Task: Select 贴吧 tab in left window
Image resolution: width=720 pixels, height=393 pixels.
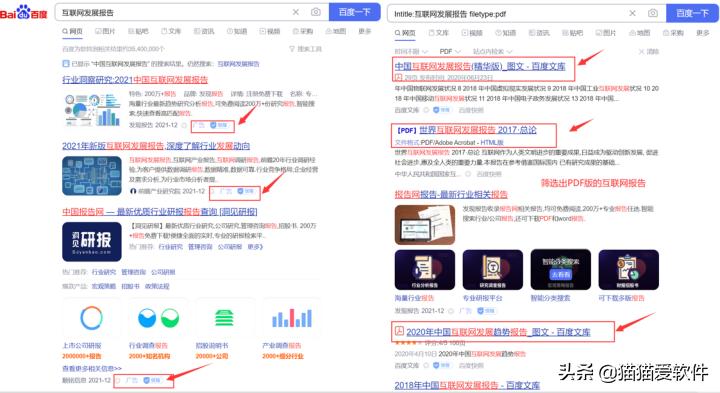Action: pos(138,31)
